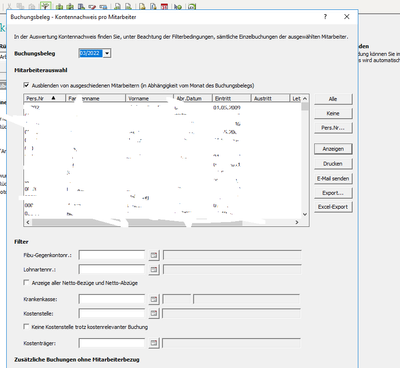Toggle Ausblenden von ausgeschiedenen Mitarbeitern checkbox
The height and width of the screenshot is (368, 400).
click(x=26, y=85)
